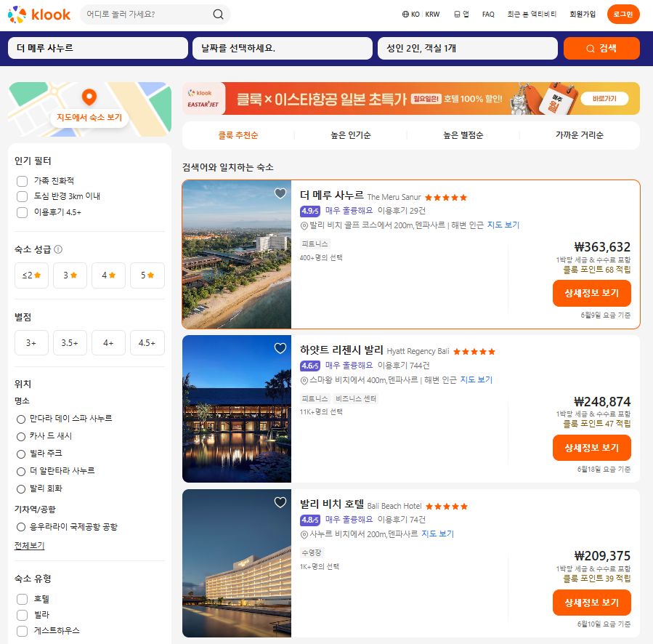Filter rating 4+
Viewport: 653px width, 644px height.
pyautogui.click(x=108, y=342)
